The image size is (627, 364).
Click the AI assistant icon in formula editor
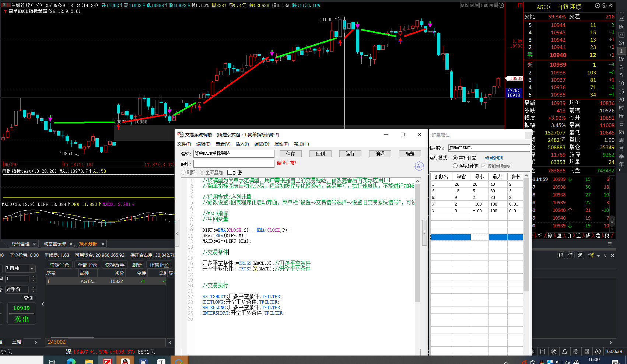[x=419, y=166]
